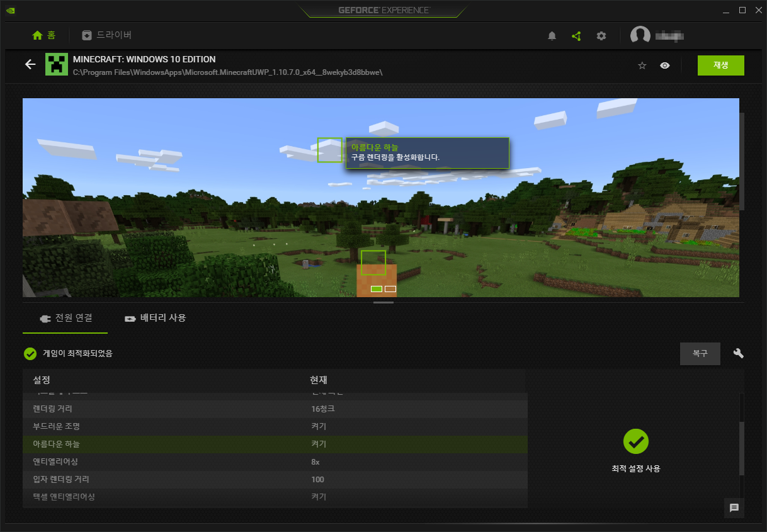Click the 렌더링 거리 setting row
The image size is (767, 532).
(x=275, y=409)
